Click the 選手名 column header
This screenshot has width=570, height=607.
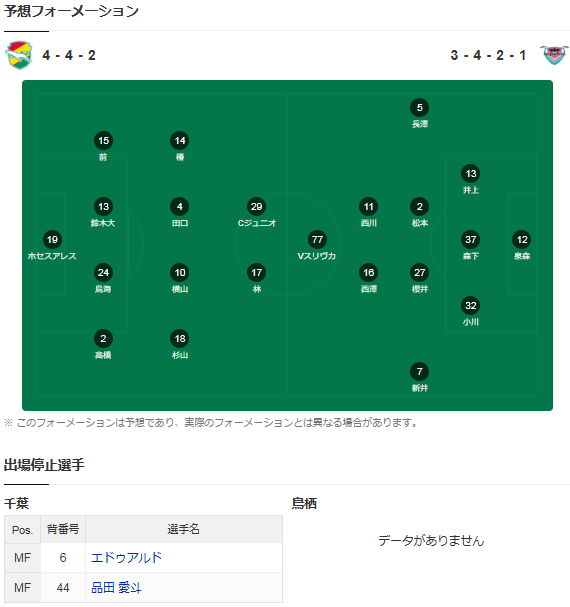[184, 529]
